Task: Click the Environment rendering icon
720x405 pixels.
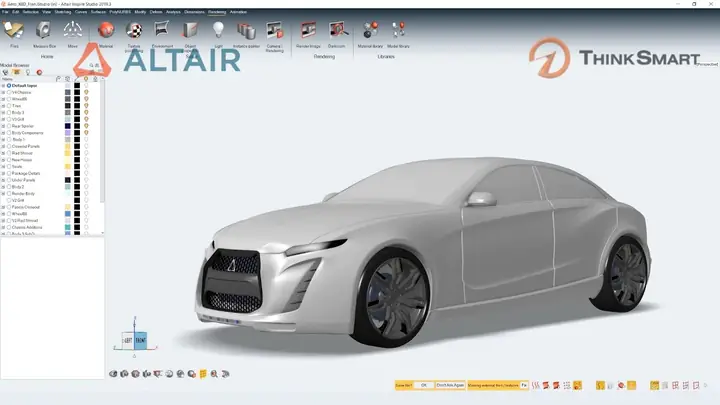Action: pyautogui.click(x=162, y=32)
